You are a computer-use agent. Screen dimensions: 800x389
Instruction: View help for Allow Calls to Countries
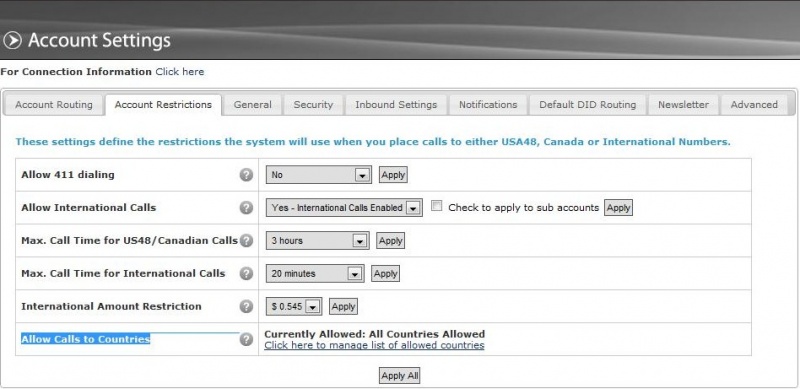click(246, 339)
